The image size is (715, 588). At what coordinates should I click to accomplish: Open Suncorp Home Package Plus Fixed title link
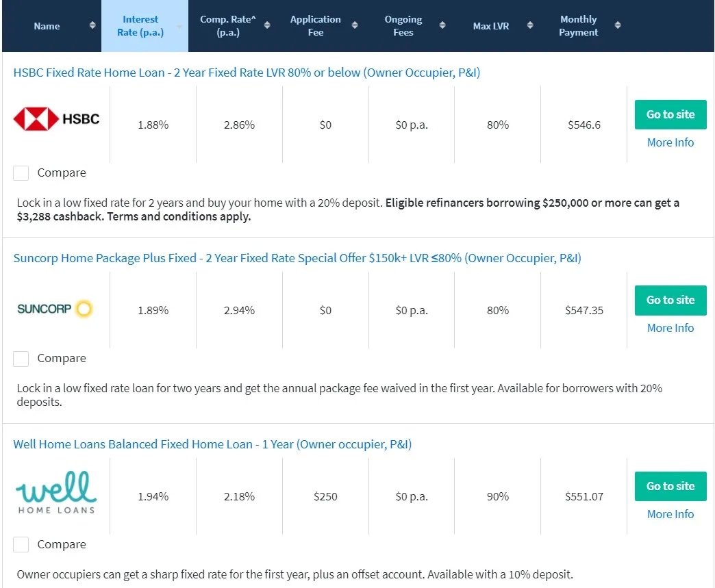(x=297, y=258)
